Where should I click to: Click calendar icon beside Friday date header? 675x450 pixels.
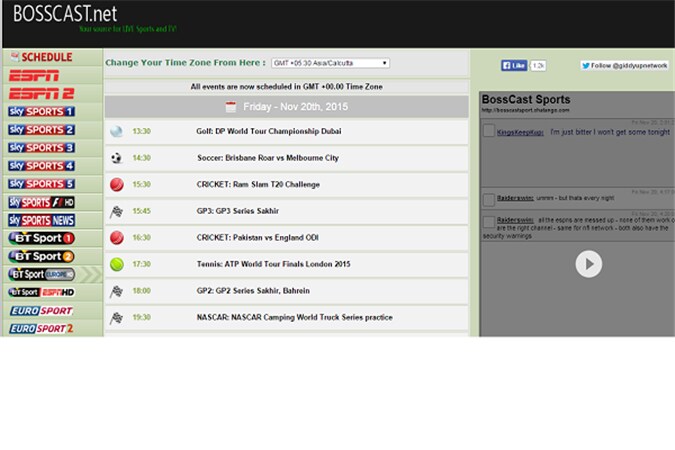231,107
